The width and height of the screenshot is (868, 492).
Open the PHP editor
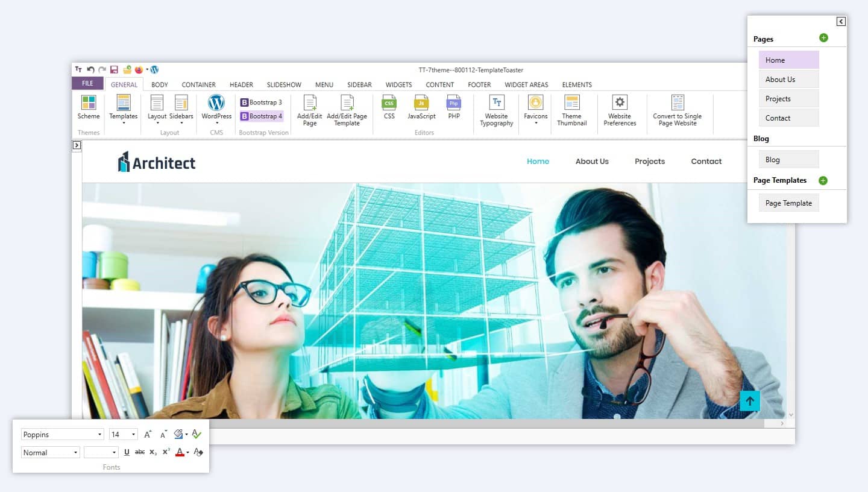click(x=454, y=103)
